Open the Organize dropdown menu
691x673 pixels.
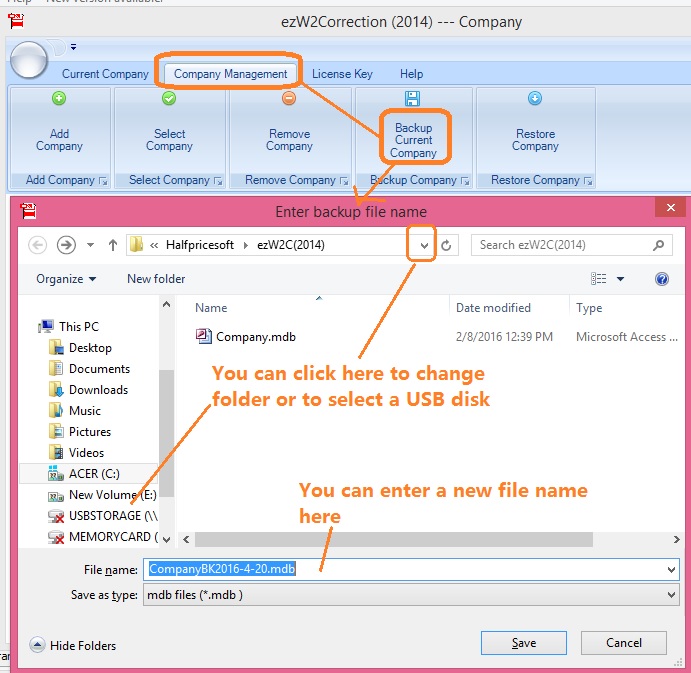point(66,279)
